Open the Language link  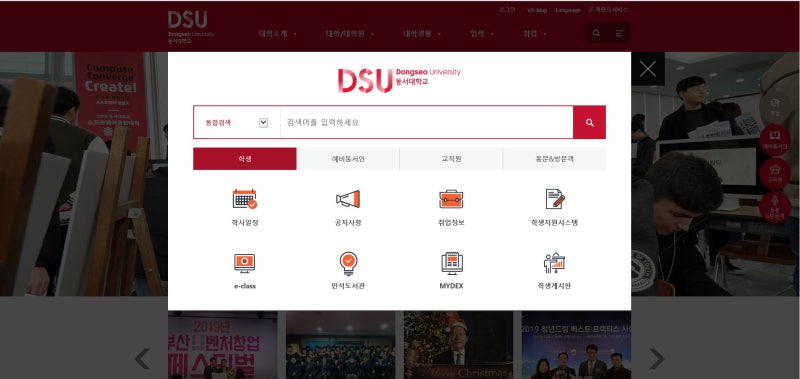(568, 10)
